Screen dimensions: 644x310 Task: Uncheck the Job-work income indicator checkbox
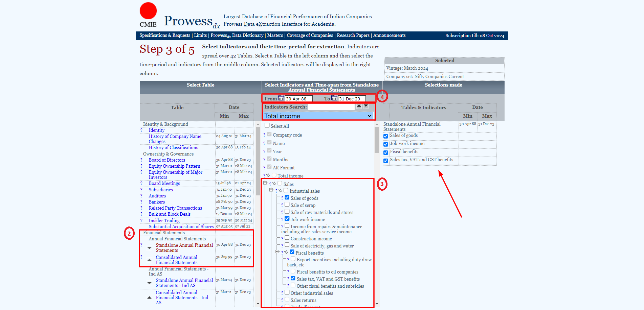tap(287, 219)
